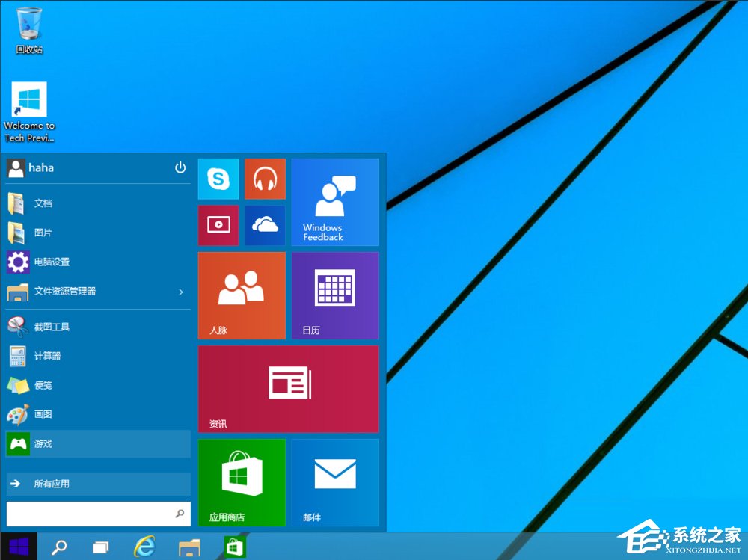Image resolution: width=748 pixels, height=560 pixels.
Task: Open the Store app from the taskbar
Action: click(234, 546)
